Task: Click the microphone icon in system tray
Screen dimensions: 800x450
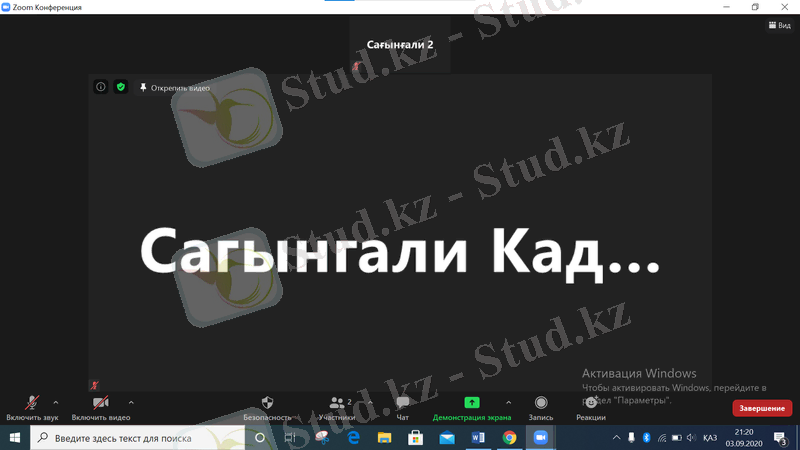Action: coord(631,438)
